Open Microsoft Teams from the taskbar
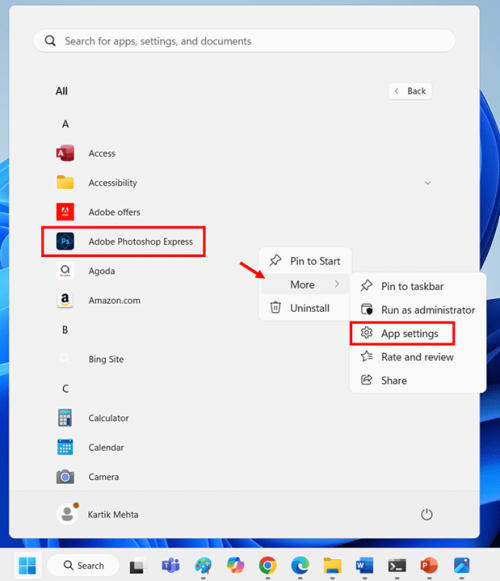Viewport: 500px width, 581px height. pyautogui.click(x=170, y=565)
